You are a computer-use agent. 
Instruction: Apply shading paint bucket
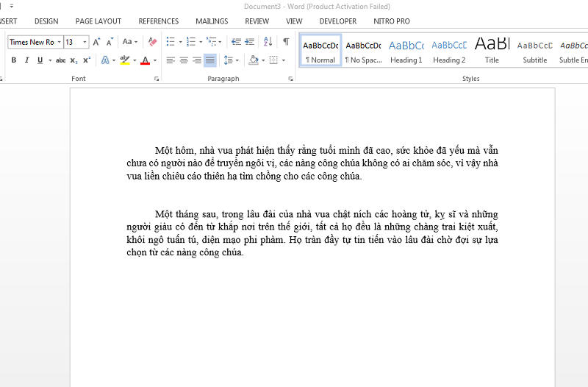[254, 60]
